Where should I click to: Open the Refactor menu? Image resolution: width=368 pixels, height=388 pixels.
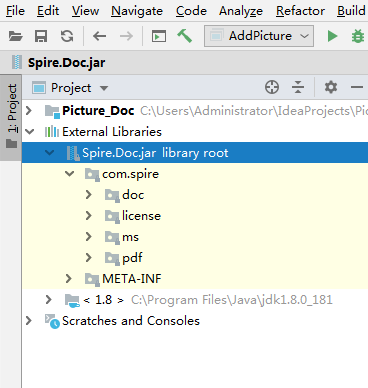click(x=300, y=11)
